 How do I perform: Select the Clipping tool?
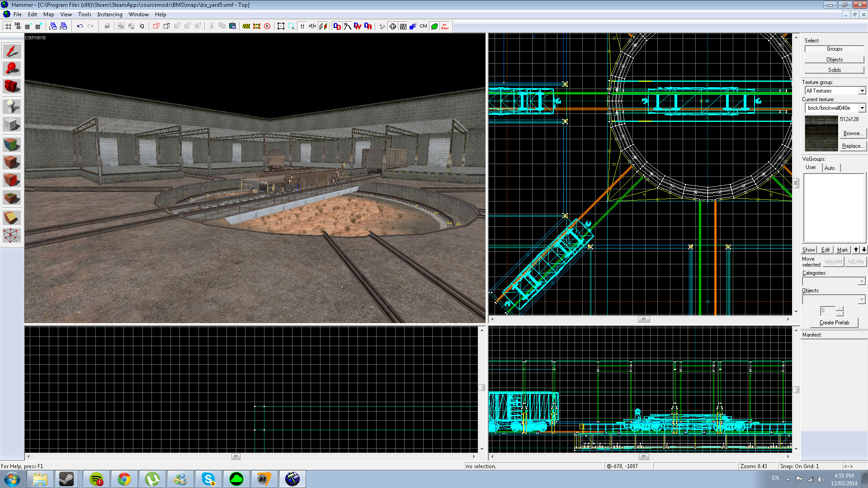12,218
